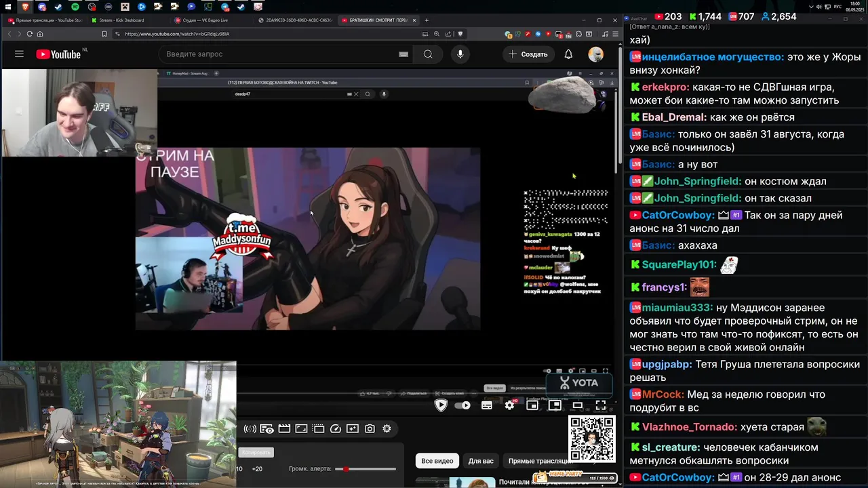Click the +20 button
This screenshot has height=488, width=868.
(257, 469)
